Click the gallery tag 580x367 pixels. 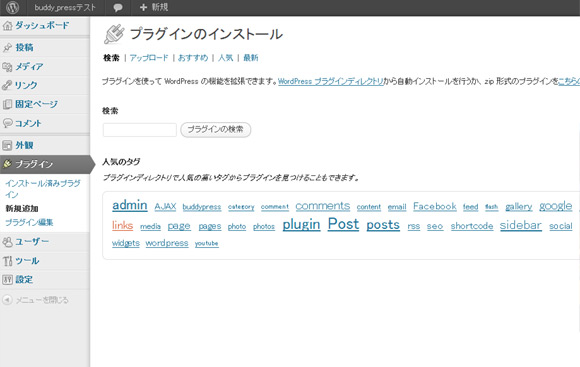pyautogui.click(x=519, y=206)
